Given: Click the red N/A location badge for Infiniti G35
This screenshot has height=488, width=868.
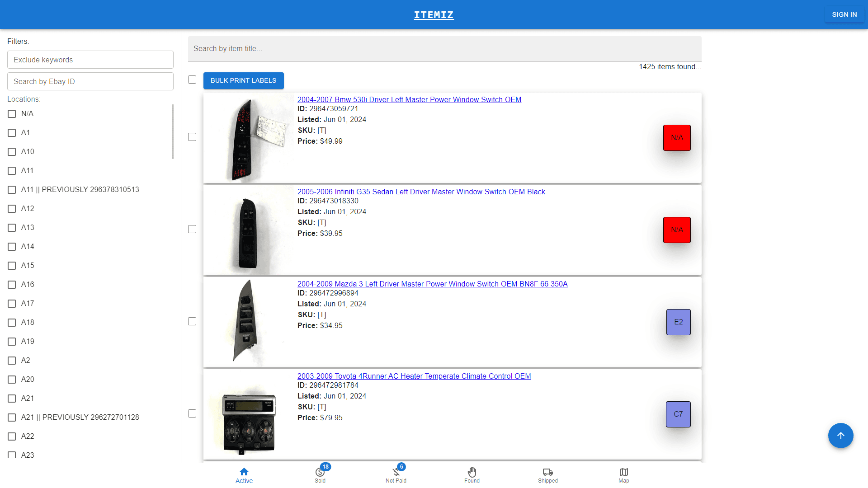Looking at the screenshot, I should click(x=676, y=230).
